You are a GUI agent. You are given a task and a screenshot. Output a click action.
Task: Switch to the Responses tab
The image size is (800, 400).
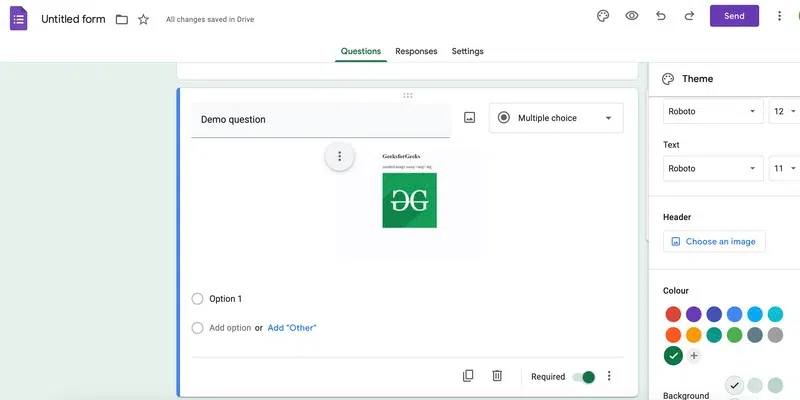[416, 51]
